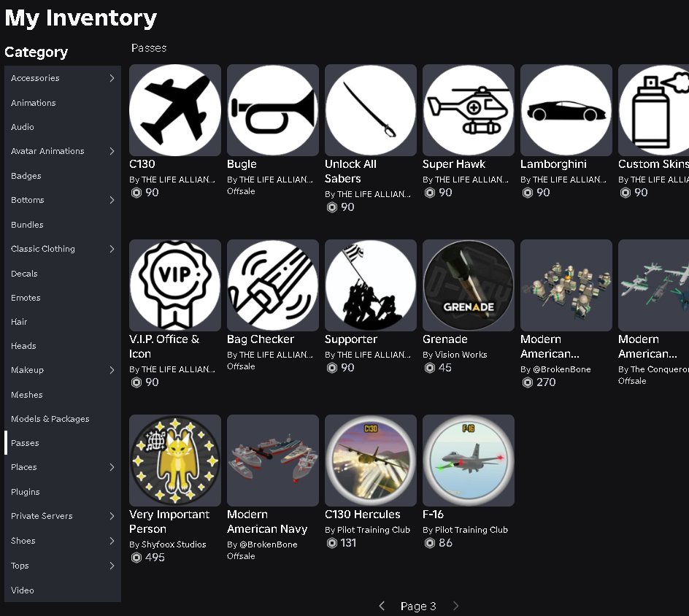Click the Supporter pass title
The height and width of the screenshot is (616, 689).
[x=350, y=339]
